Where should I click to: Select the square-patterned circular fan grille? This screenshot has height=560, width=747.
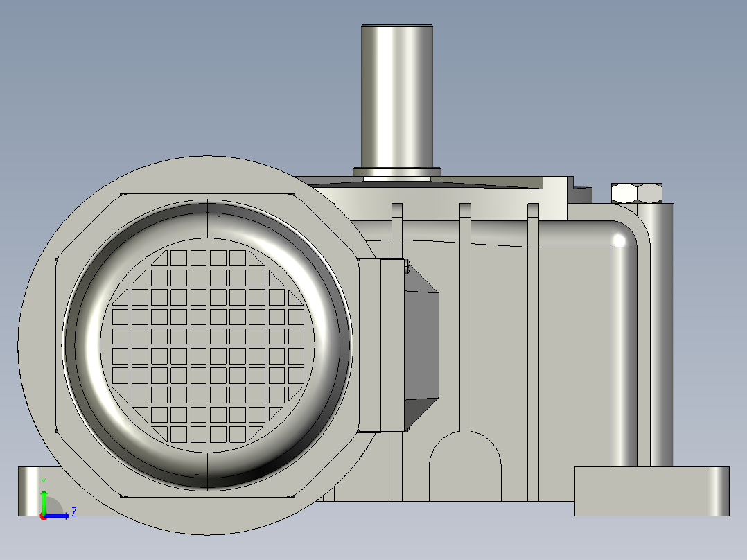pos(208,346)
